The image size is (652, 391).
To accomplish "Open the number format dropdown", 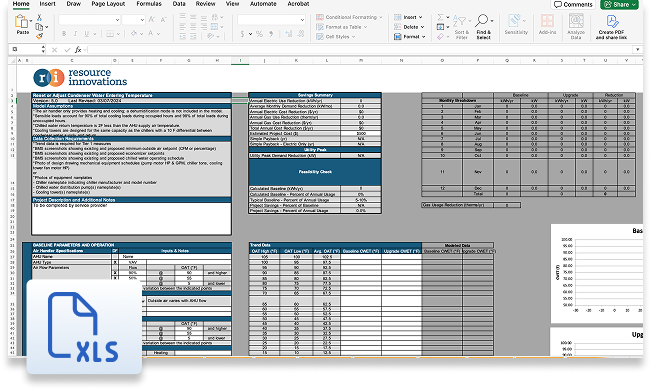I will coord(302,20).
